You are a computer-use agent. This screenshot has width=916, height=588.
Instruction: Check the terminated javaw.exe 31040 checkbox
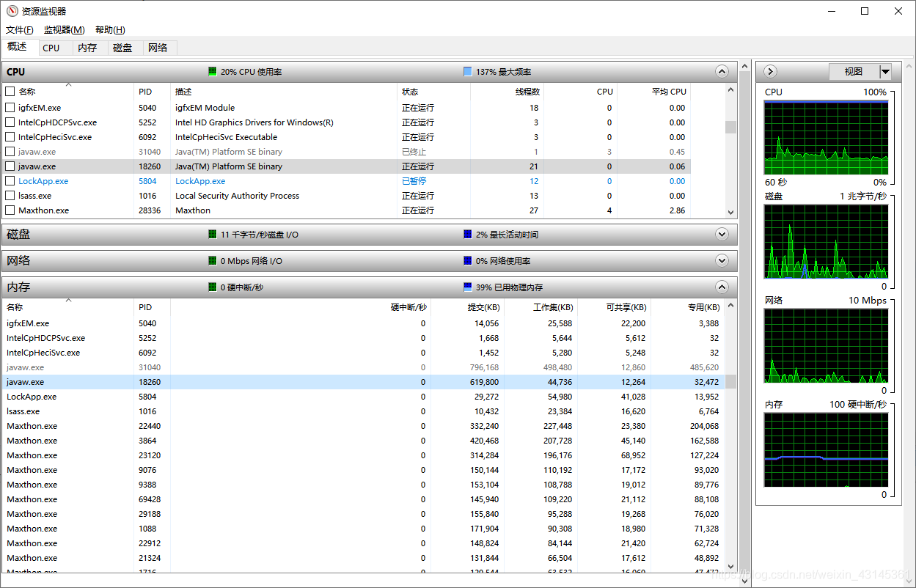10,152
